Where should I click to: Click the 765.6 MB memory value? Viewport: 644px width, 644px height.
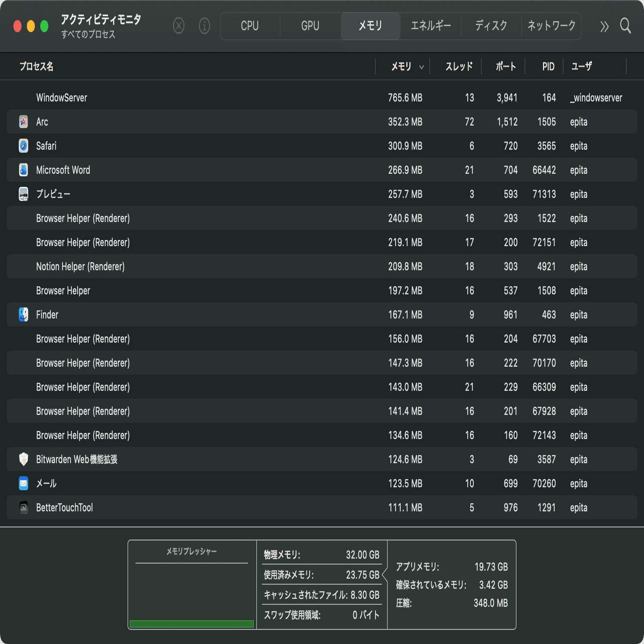click(x=405, y=97)
